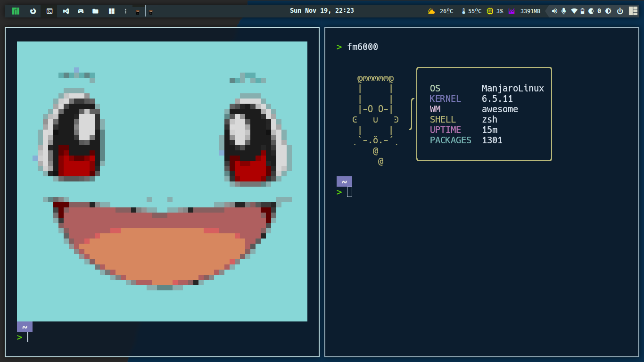Open the Manjaro launcher menu icon
This screenshot has height=362, width=644.
tap(16, 11)
